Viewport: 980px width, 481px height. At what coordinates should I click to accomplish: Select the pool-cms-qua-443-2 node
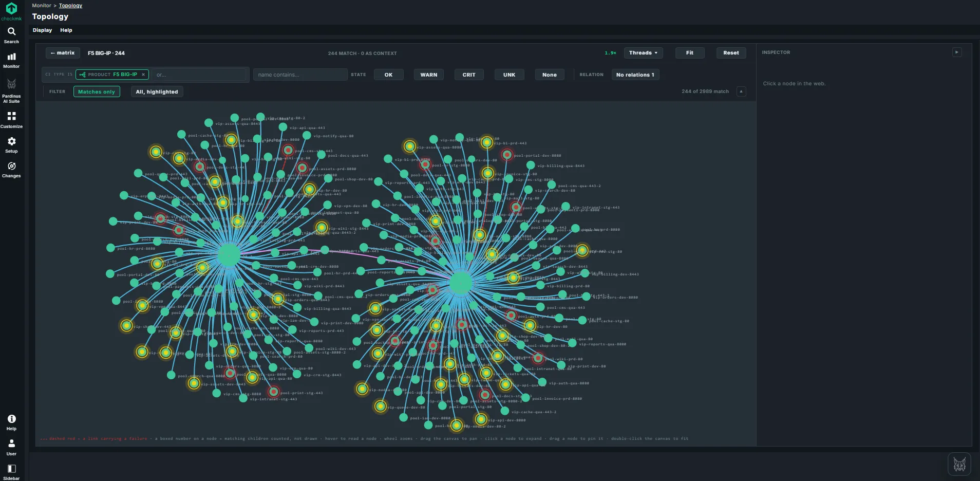click(x=551, y=185)
